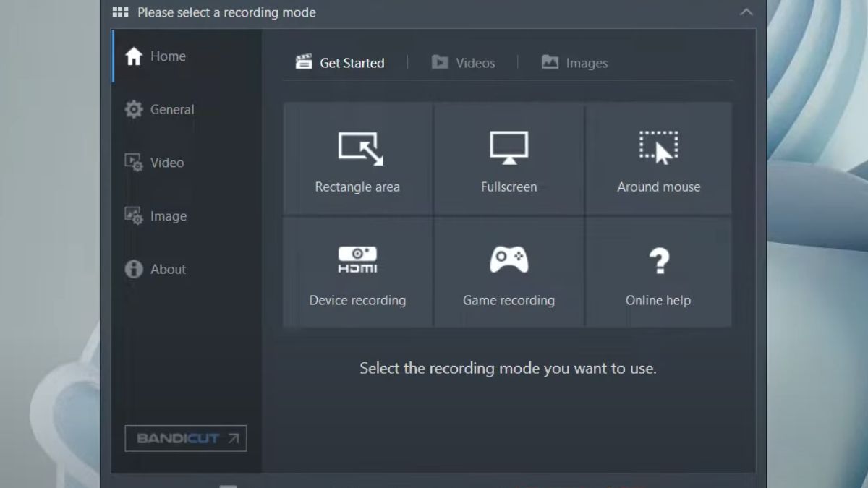
Task: Choose Fullscreen recording mode
Action: pyautogui.click(x=509, y=159)
